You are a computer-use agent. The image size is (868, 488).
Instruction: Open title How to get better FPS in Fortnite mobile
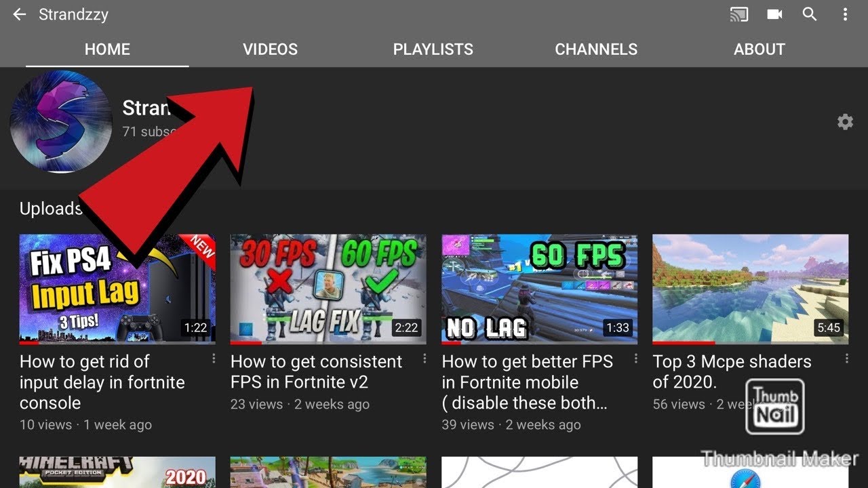pos(527,382)
